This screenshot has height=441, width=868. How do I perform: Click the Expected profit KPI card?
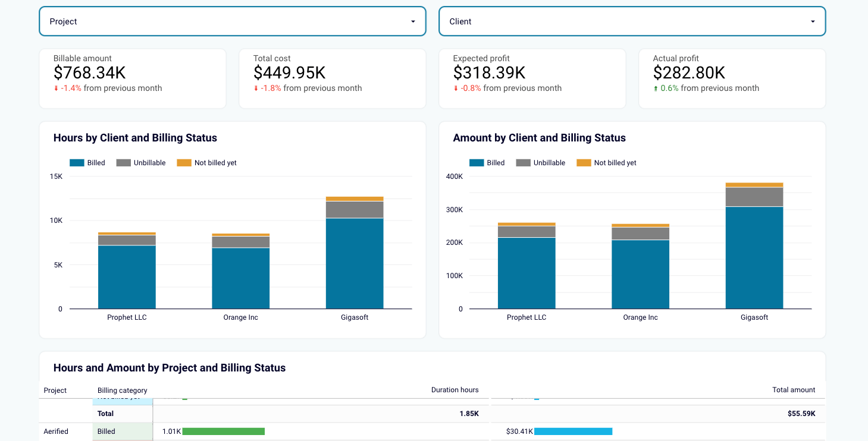tap(532, 78)
